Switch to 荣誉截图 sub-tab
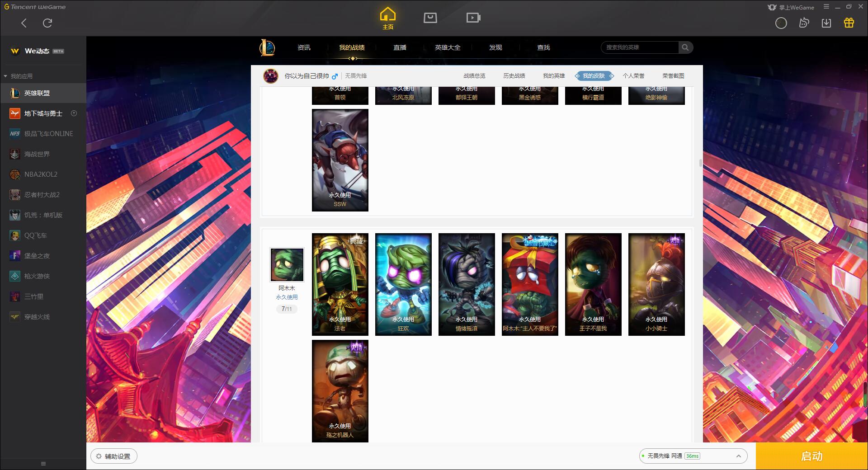This screenshot has height=470, width=868. click(673, 76)
